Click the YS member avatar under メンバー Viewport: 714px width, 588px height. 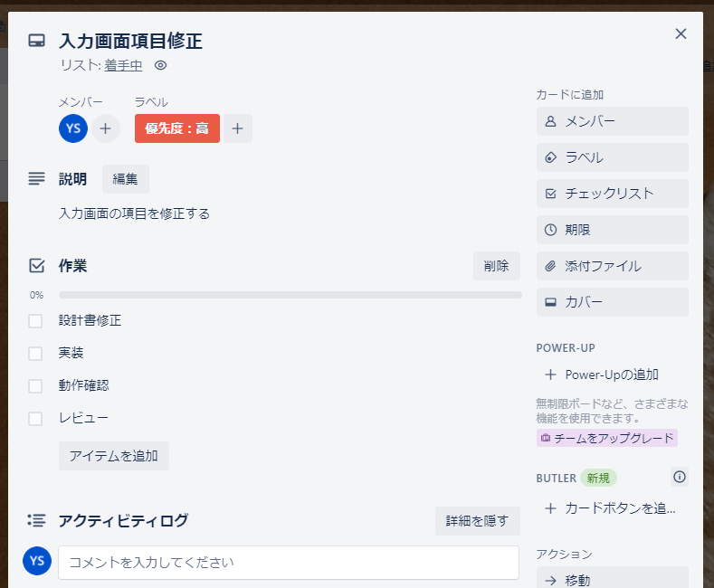pos(73,128)
